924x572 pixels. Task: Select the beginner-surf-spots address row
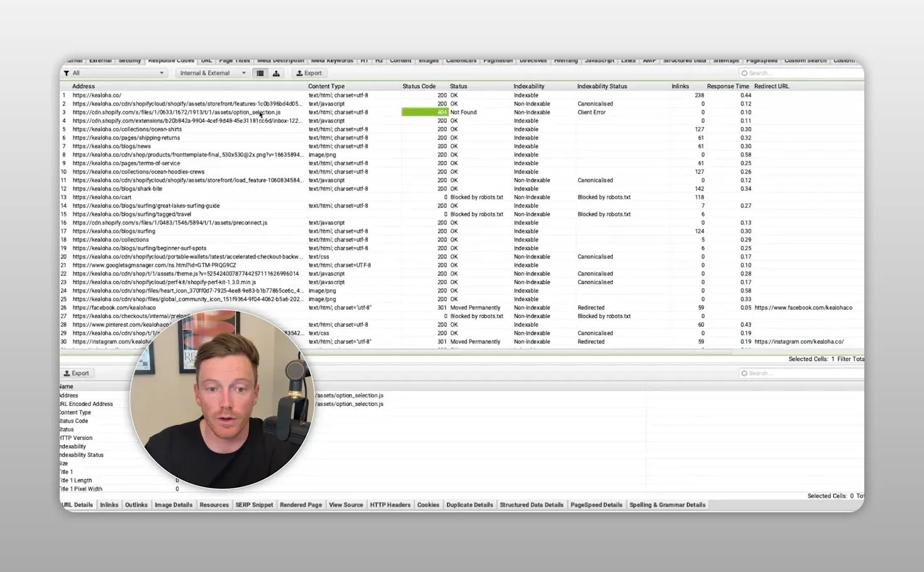coord(139,248)
